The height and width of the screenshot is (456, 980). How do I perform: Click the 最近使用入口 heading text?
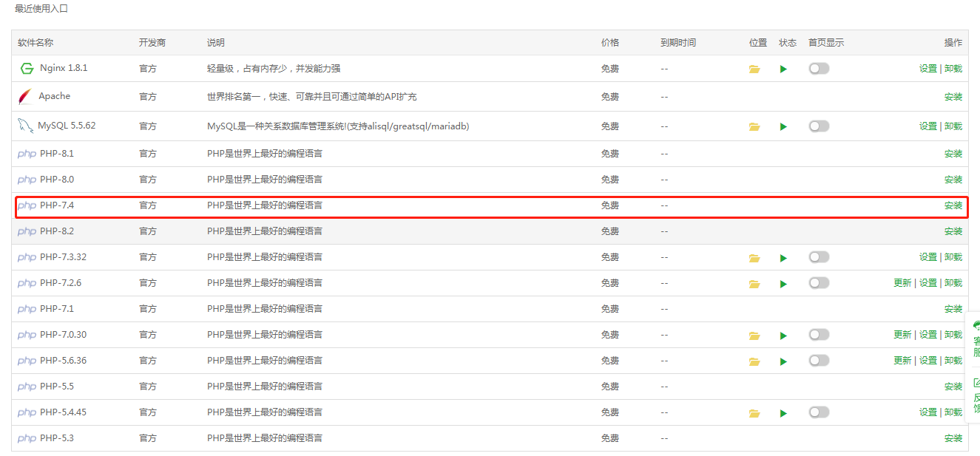click(41, 9)
